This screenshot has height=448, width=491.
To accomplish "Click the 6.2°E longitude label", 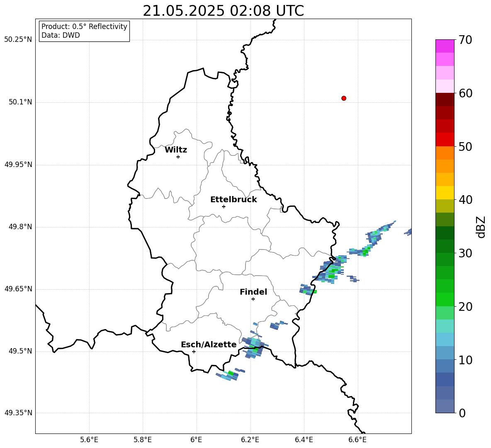I will (250, 440).
